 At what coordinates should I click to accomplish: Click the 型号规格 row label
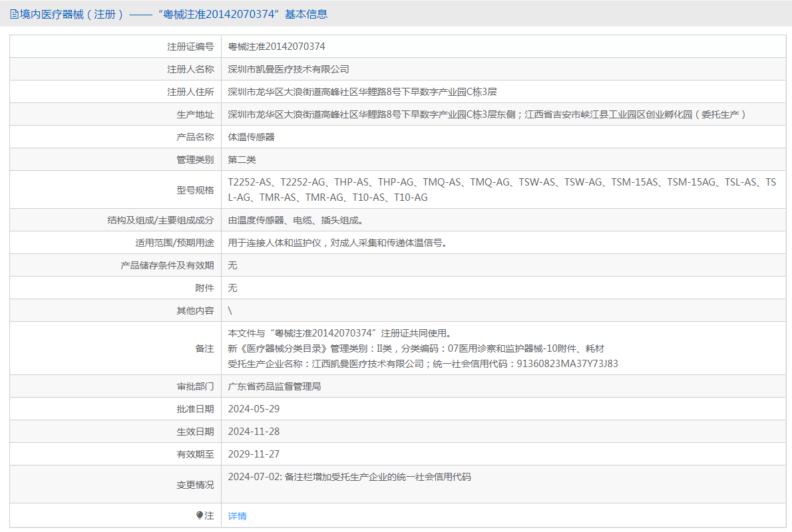pyautogui.click(x=195, y=190)
